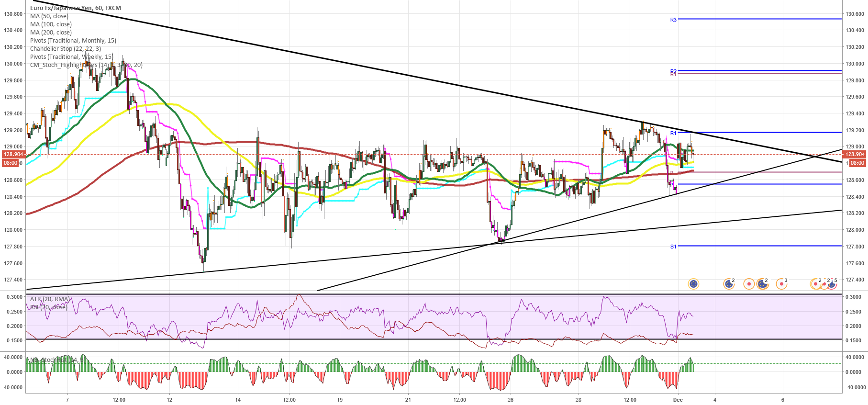Select the ATR (20, RMA) legend
Viewport: 868px width, 405px height.
click(50, 299)
